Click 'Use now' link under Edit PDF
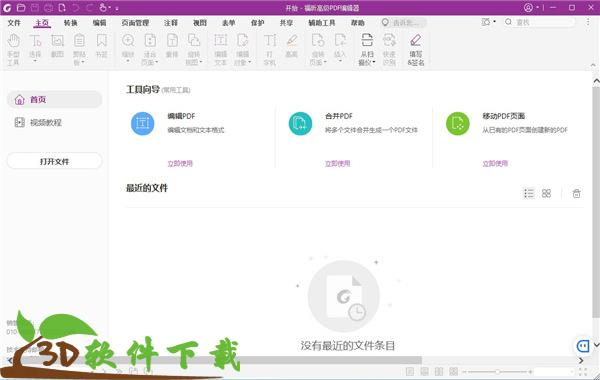Image resolution: width=600 pixels, height=380 pixels. (x=180, y=163)
